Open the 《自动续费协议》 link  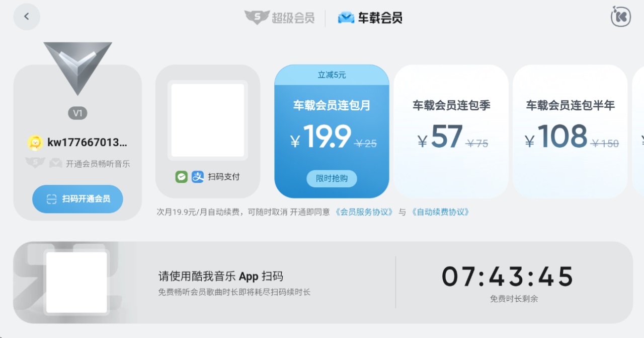[x=441, y=212]
